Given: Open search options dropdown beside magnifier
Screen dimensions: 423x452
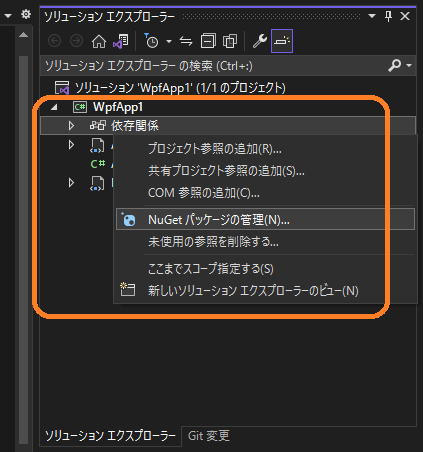Looking at the screenshot, I should (409, 66).
